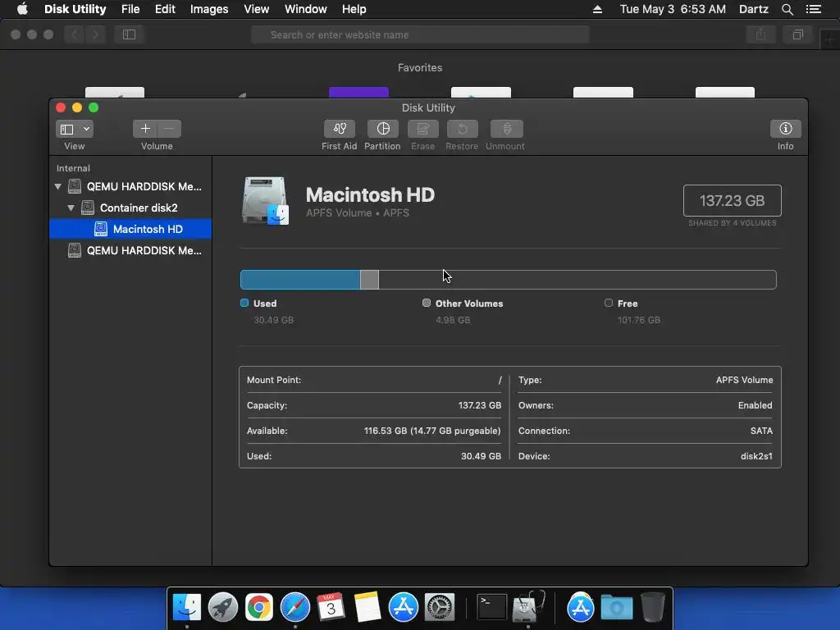Open Safari from the Dock
This screenshot has height=630, width=840.
point(295,607)
